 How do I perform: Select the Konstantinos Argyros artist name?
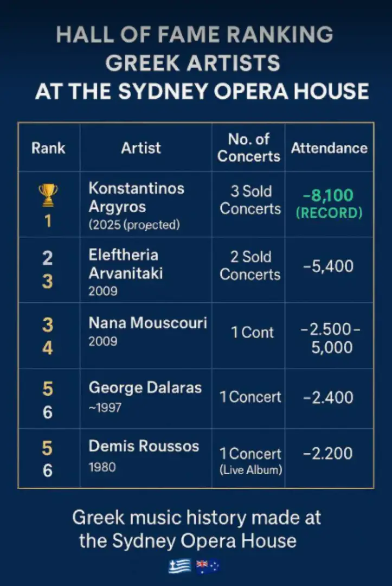[136, 198]
